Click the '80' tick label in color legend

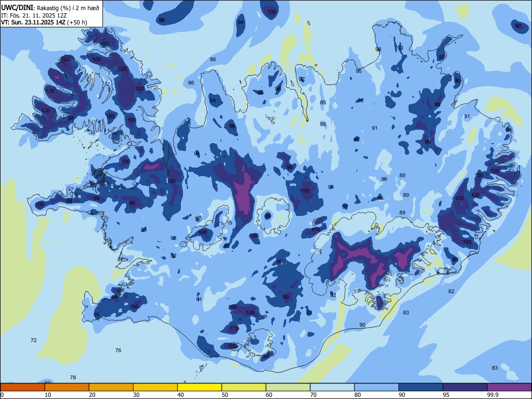pos(358,395)
